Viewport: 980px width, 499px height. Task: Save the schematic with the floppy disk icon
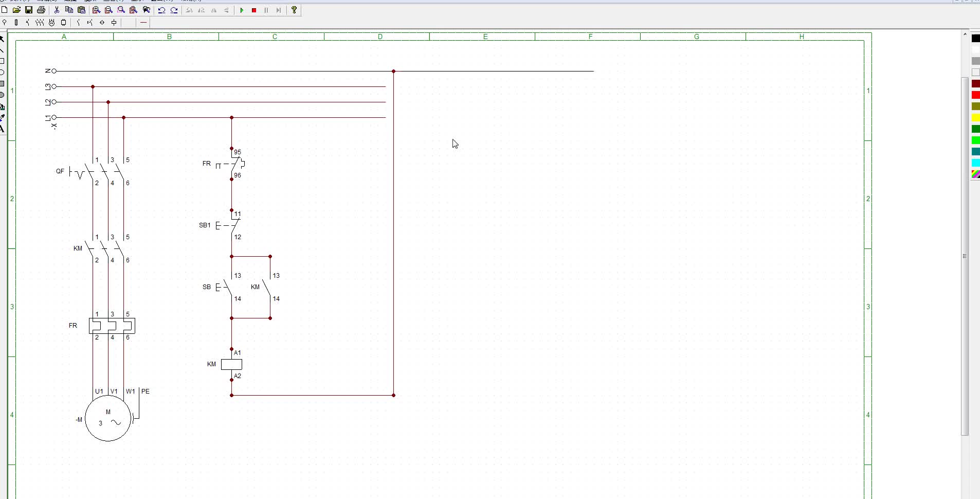[x=29, y=10]
